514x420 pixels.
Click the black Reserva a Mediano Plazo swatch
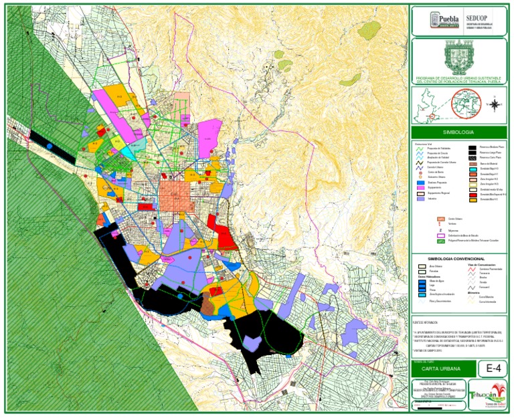click(x=472, y=147)
